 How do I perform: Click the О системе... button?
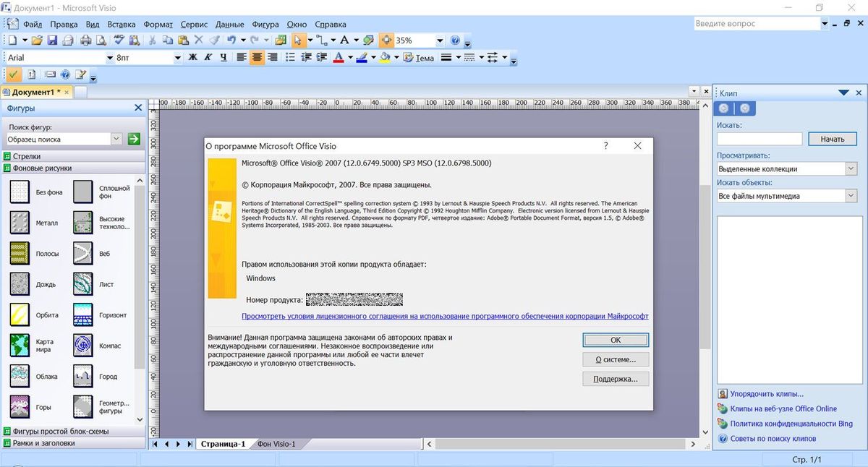pyautogui.click(x=616, y=359)
